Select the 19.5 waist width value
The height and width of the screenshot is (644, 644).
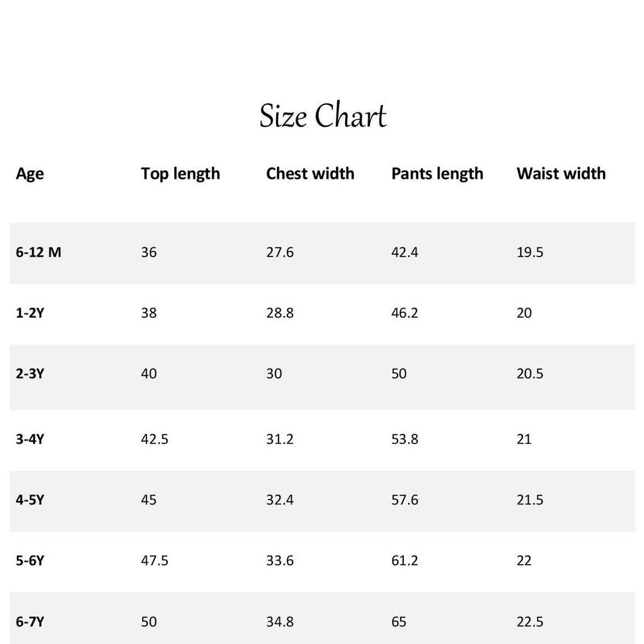coord(530,252)
